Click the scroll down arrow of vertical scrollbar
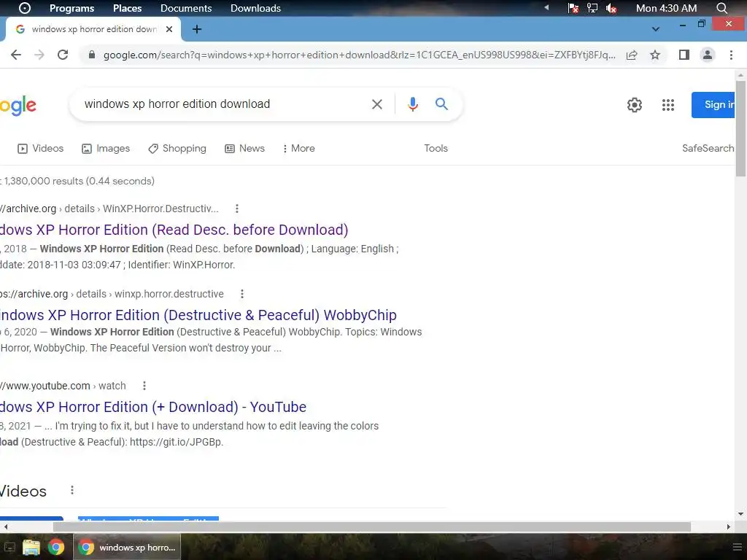747x560 pixels. [x=740, y=514]
